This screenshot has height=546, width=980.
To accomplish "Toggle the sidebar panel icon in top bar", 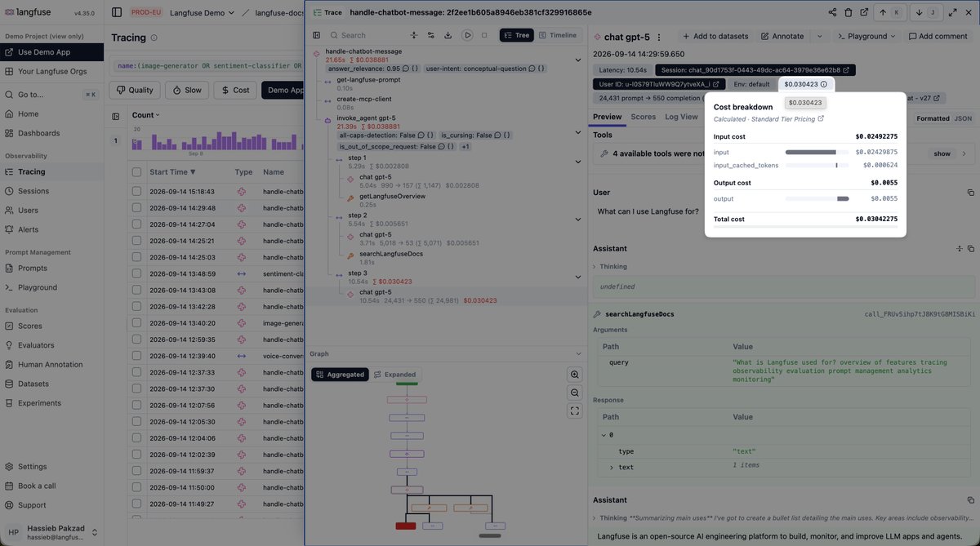I will pyautogui.click(x=117, y=12).
